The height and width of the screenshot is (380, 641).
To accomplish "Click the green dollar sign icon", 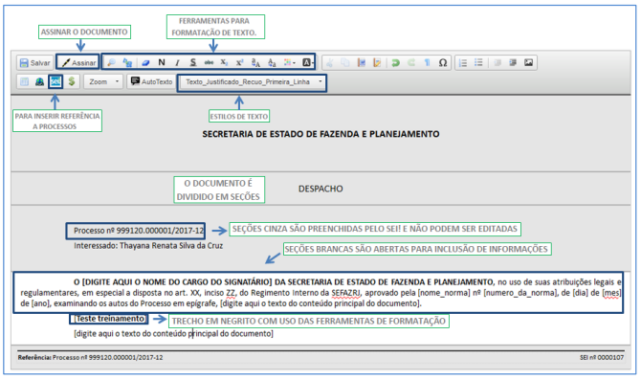I will [x=72, y=81].
